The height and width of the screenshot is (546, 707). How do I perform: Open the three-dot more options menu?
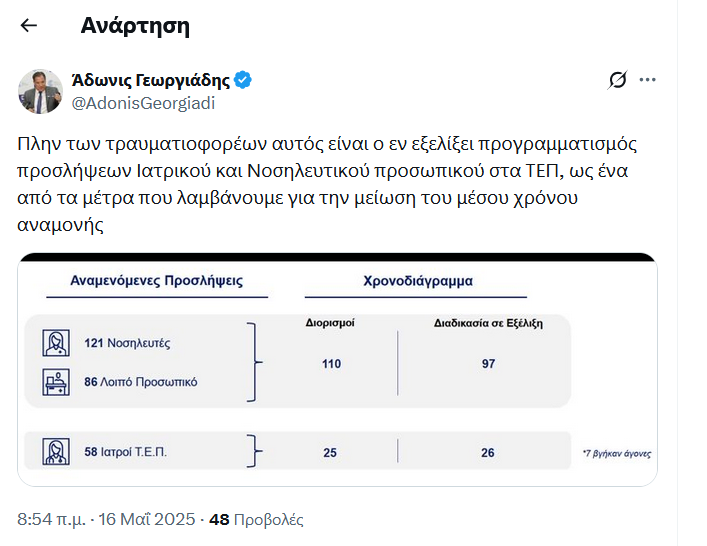tap(648, 80)
